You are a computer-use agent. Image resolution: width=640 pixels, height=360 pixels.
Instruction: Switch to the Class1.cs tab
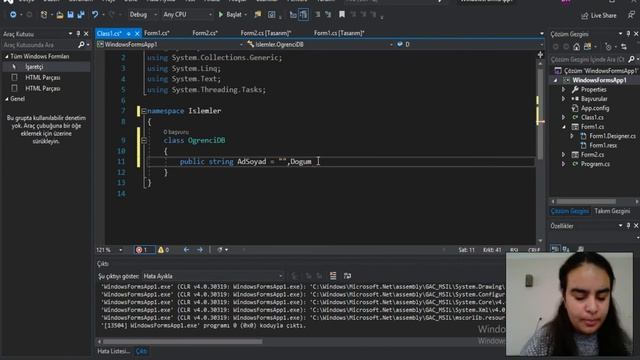109,33
